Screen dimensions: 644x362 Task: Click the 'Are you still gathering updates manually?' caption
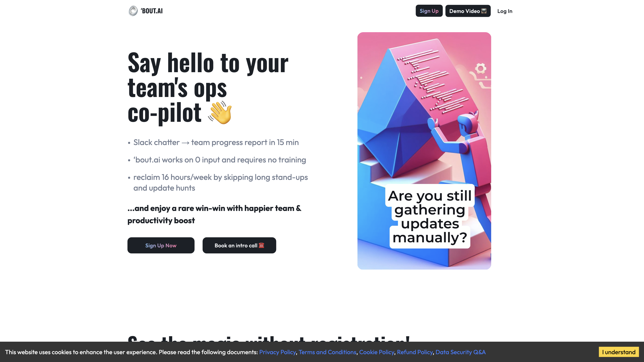pyautogui.click(x=430, y=216)
